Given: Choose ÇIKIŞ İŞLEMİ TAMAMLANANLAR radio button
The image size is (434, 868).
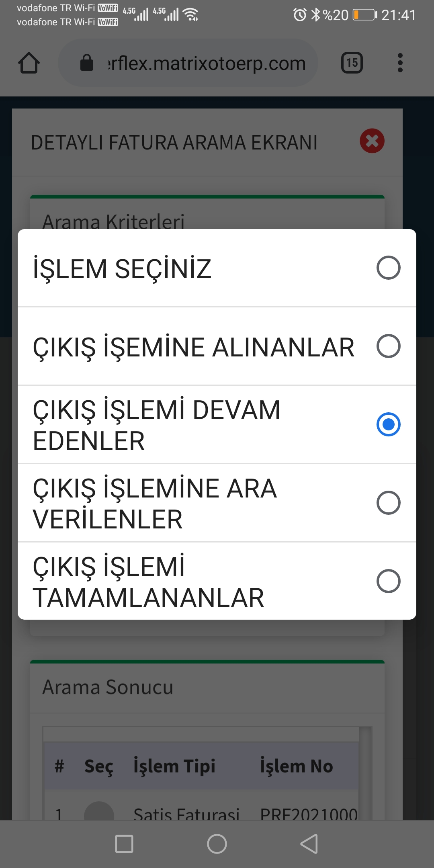Looking at the screenshot, I should [x=388, y=581].
